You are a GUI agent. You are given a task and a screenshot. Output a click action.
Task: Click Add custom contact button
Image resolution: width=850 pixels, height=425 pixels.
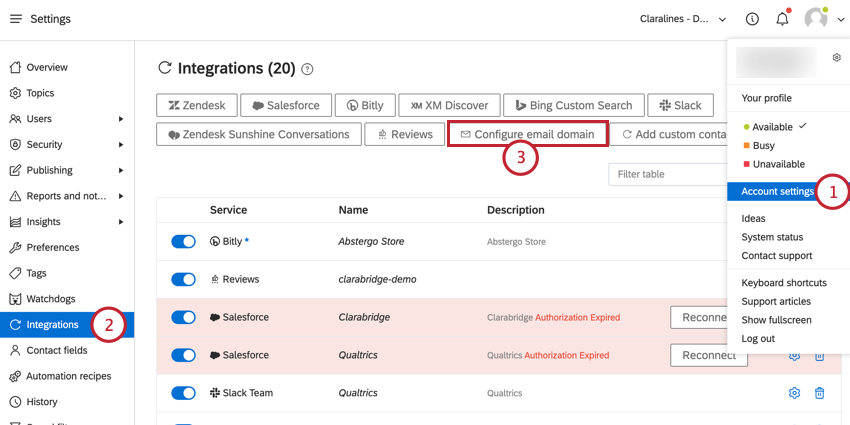pos(669,134)
